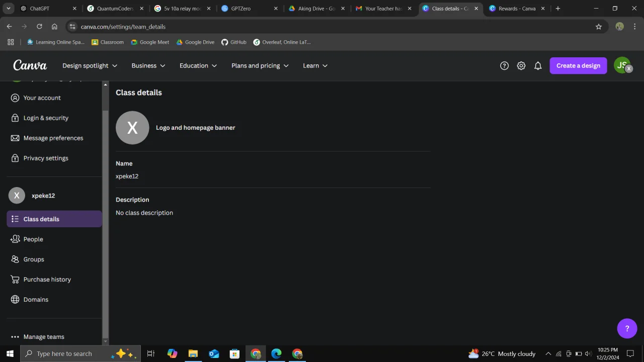644x362 pixels.
Task: Open Outlook from the taskbar
Action: pos(214,353)
